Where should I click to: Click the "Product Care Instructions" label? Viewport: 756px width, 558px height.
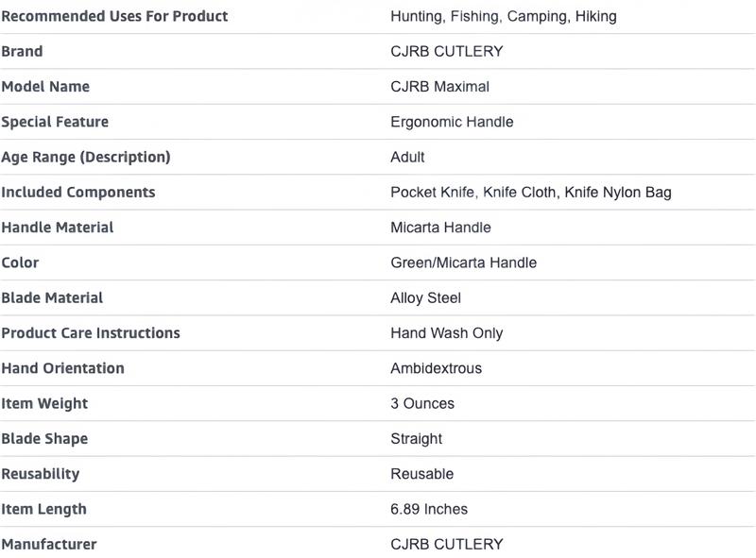tap(90, 332)
